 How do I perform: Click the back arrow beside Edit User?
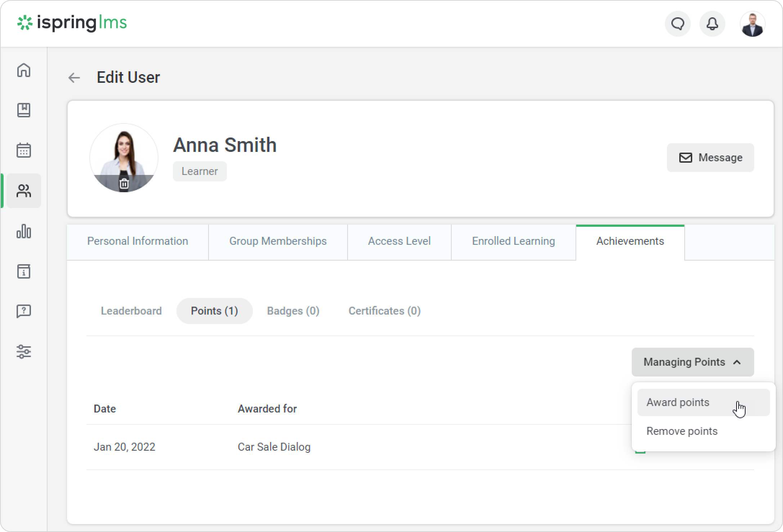[x=74, y=78]
